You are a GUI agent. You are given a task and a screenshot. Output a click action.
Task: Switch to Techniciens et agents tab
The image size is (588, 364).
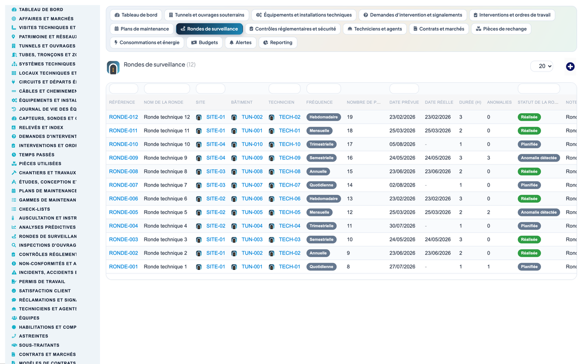374,28
